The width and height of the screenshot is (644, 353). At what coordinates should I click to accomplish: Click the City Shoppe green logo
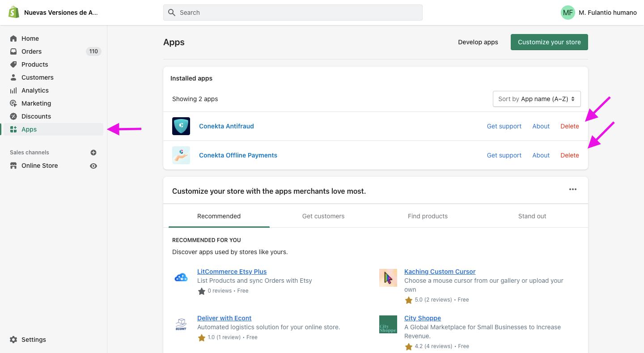click(388, 324)
